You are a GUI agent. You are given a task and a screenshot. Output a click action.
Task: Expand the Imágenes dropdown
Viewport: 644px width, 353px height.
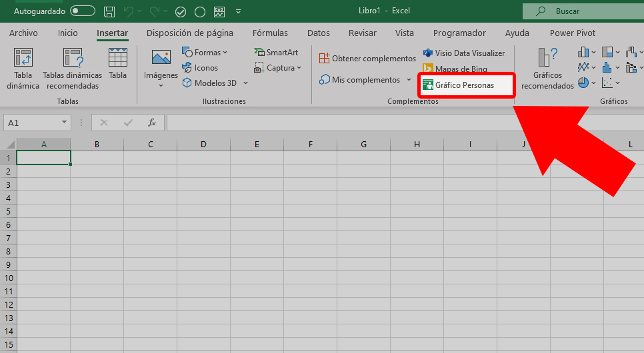click(161, 85)
